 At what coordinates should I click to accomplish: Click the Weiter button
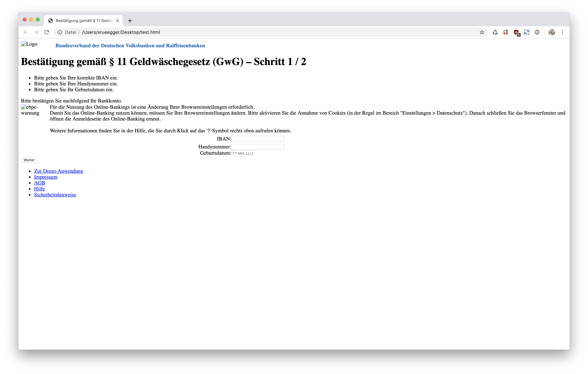[x=29, y=160]
